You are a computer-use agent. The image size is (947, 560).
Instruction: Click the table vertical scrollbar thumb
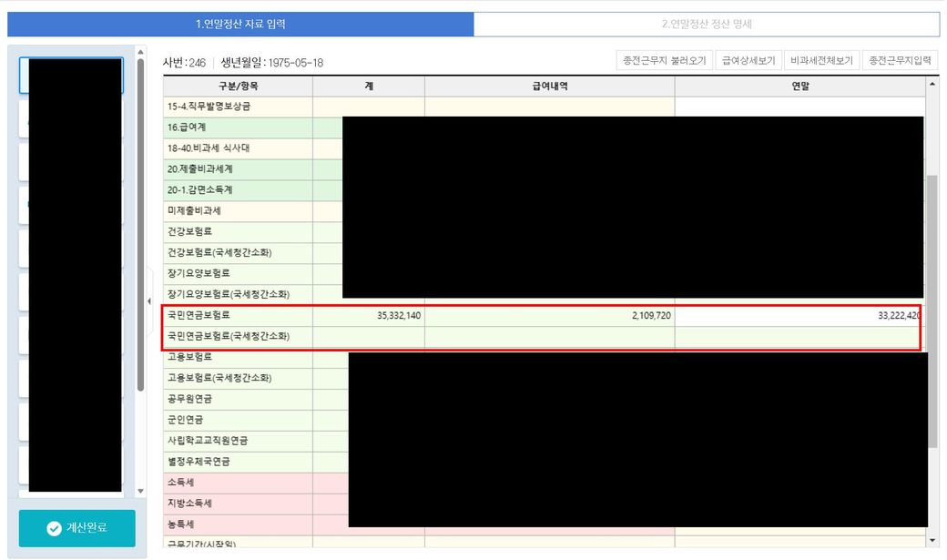click(x=932, y=310)
